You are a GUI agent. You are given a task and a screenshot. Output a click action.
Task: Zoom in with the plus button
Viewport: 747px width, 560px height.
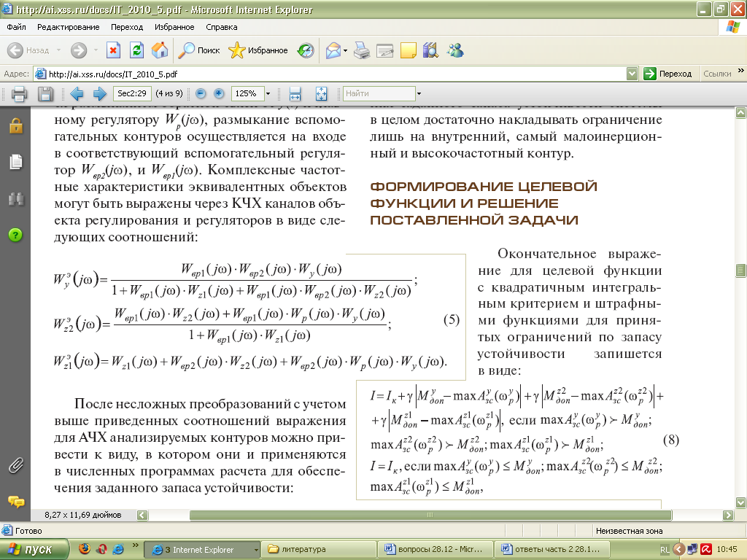pos(219,93)
